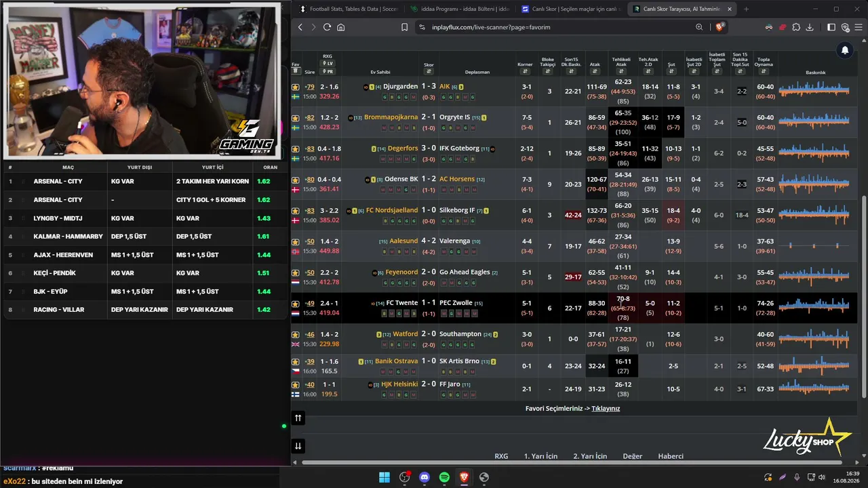Open the Djurgarden team link

[400, 87]
